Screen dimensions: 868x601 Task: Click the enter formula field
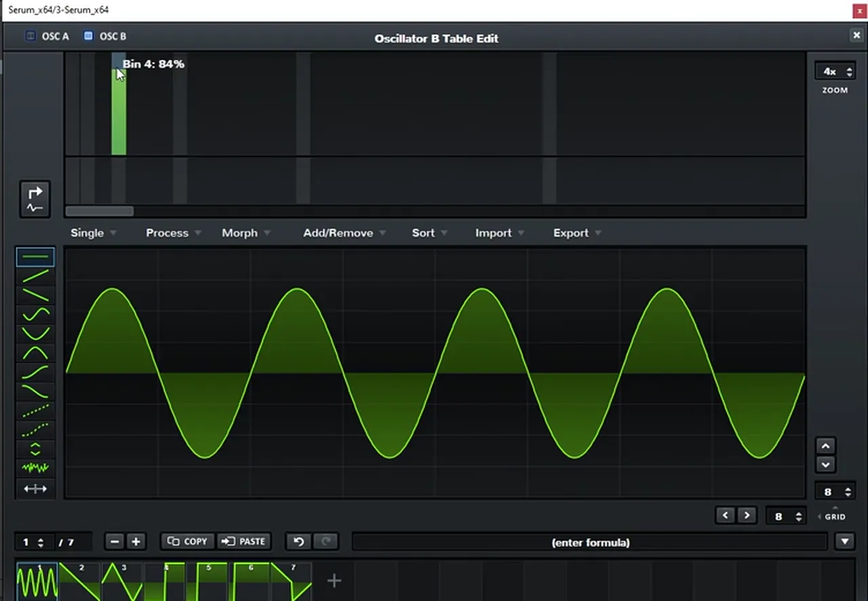pos(590,542)
